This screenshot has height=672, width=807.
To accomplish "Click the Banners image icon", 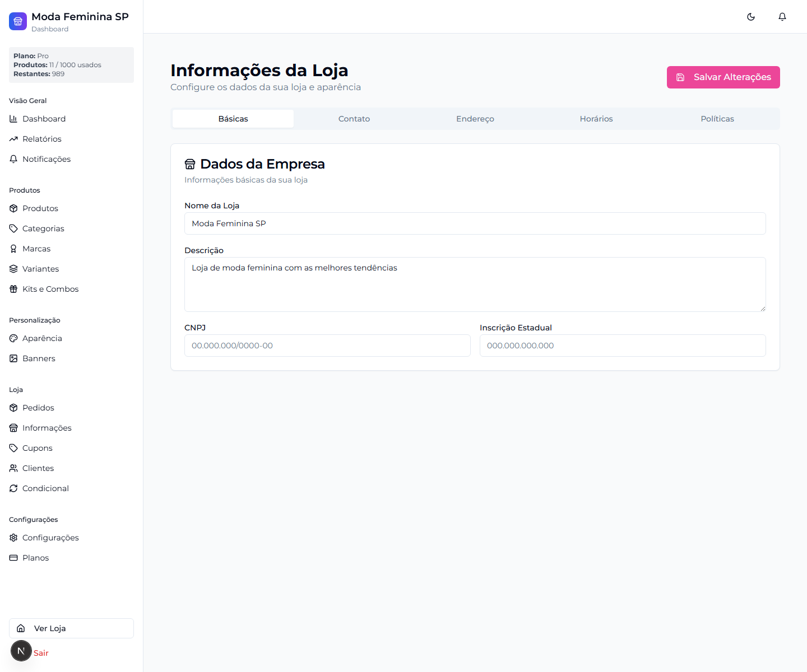I will click(x=13, y=358).
